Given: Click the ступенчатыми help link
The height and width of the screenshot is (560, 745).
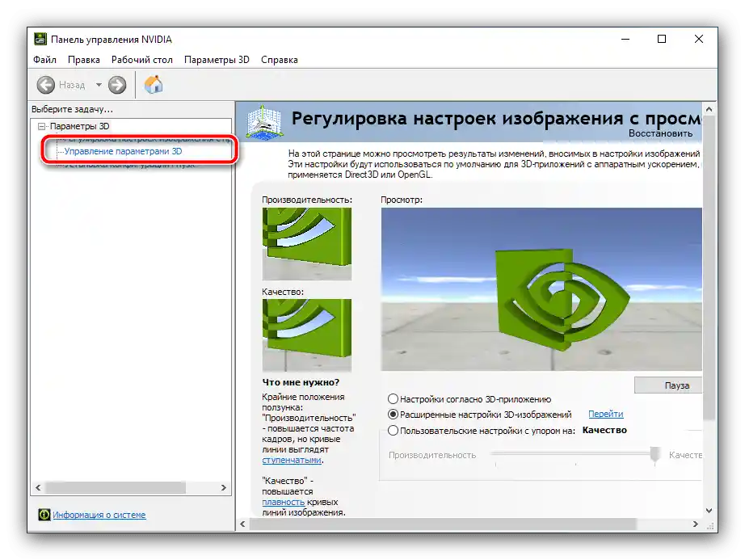Looking at the screenshot, I should [292, 460].
